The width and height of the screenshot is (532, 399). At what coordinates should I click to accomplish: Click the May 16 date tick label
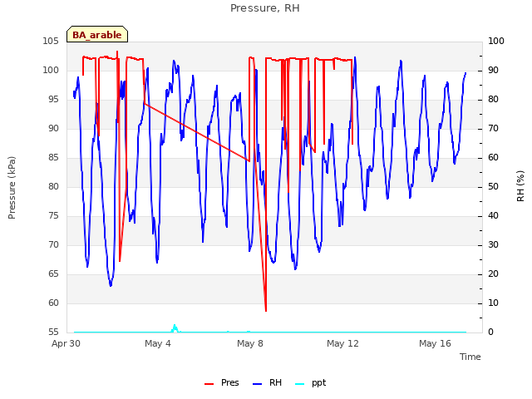pos(435,343)
